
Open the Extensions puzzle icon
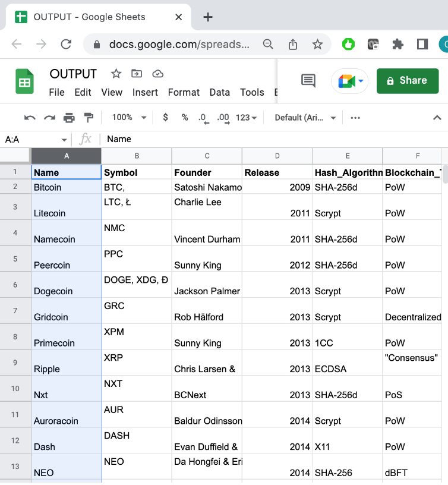(398, 45)
